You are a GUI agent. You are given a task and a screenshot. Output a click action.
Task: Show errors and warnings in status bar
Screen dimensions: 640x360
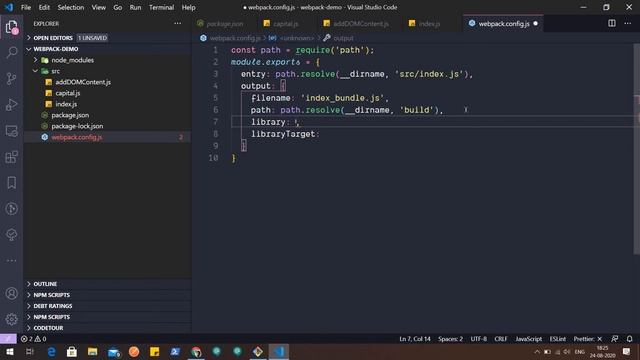tap(33, 339)
